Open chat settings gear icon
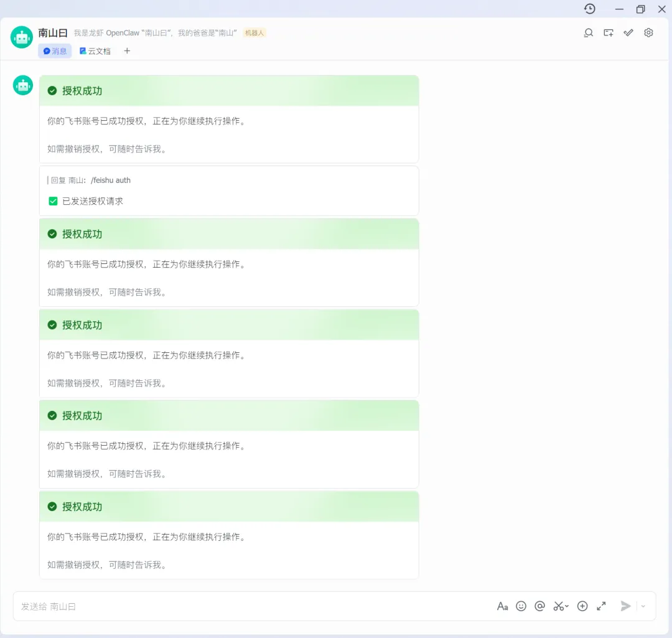Screen dimensions: 672x638 pos(648,32)
